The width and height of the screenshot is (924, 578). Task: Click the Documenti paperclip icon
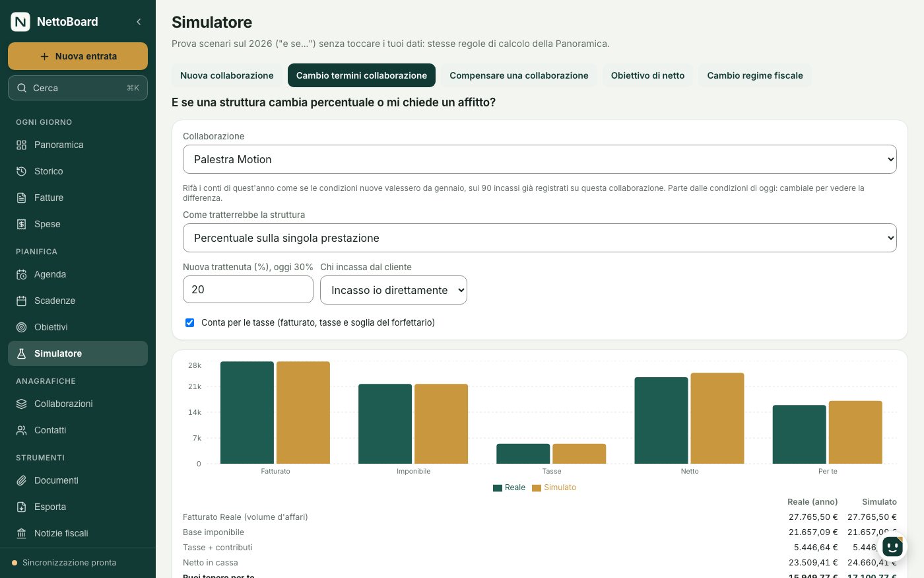click(x=21, y=480)
